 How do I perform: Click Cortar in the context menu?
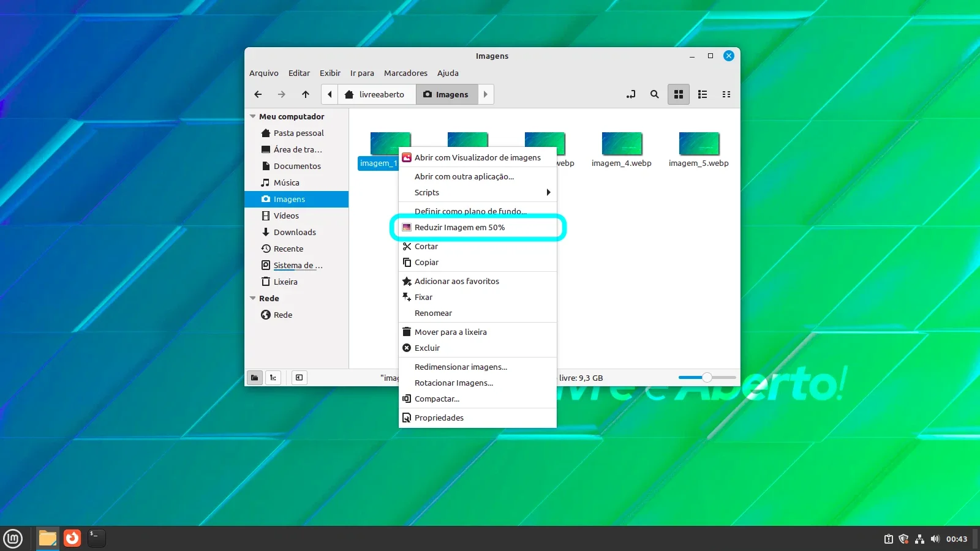click(477, 246)
